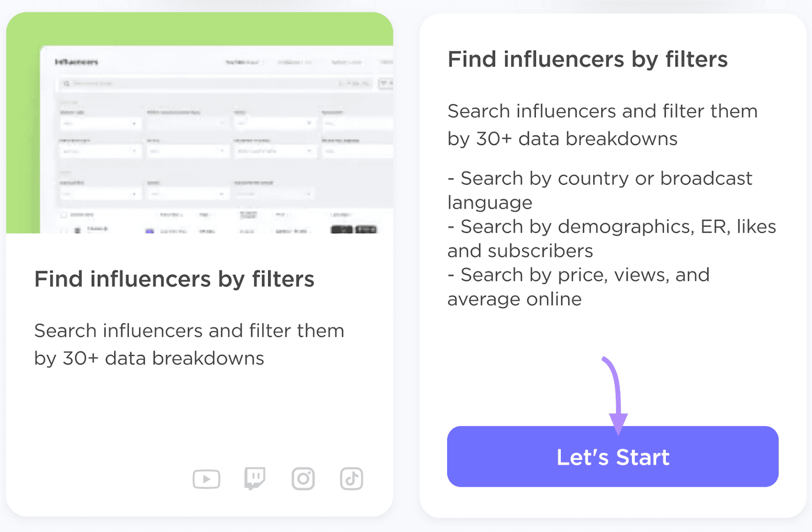Click the magnifier icon in the search bar
The height and width of the screenshot is (532, 812).
click(x=67, y=83)
